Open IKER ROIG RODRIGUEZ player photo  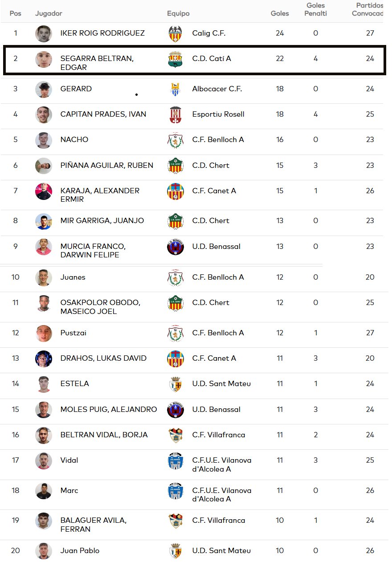coord(44,33)
